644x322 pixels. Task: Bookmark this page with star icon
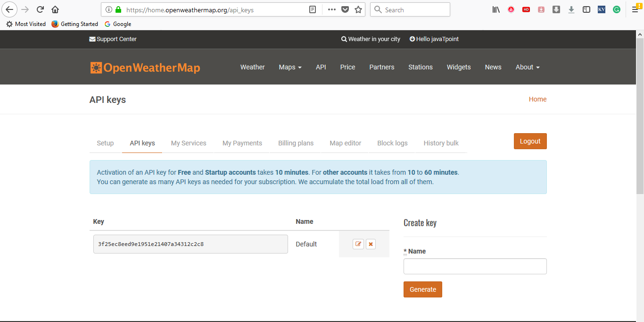click(x=358, y=9)
